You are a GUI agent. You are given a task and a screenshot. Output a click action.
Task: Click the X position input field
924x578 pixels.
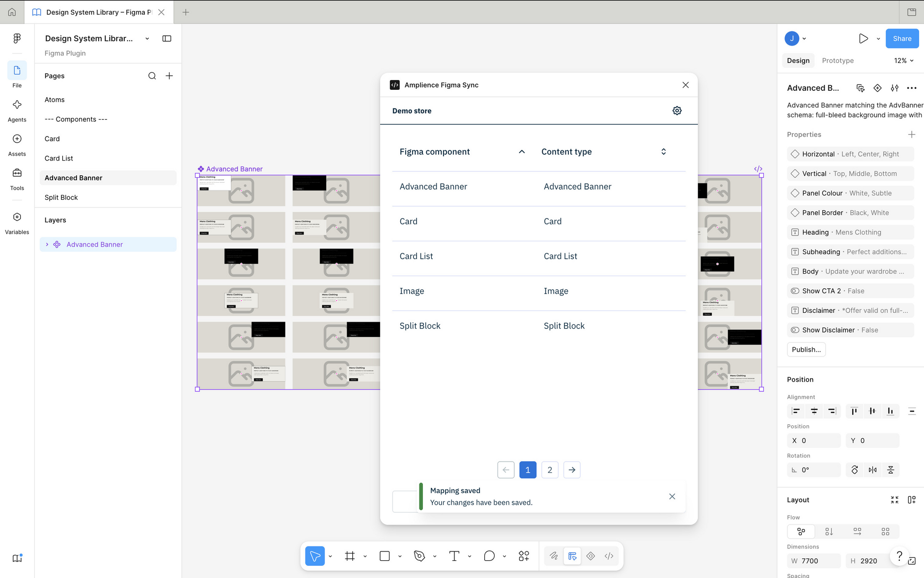(x=814, y=440)
